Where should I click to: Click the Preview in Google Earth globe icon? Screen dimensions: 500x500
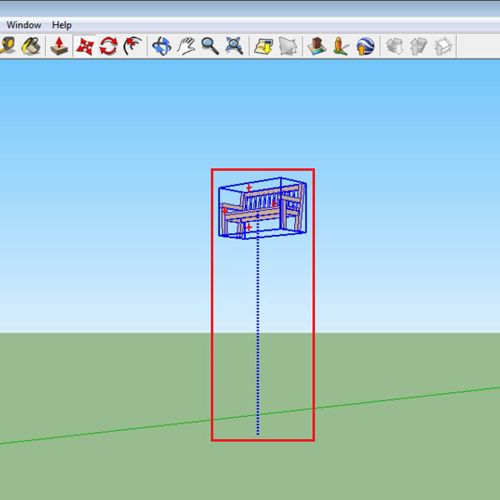click(365, 46)
